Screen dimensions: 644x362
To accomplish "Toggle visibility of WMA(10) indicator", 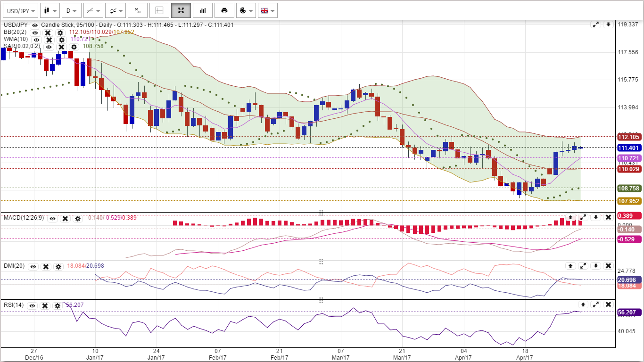I will (36, 40).
